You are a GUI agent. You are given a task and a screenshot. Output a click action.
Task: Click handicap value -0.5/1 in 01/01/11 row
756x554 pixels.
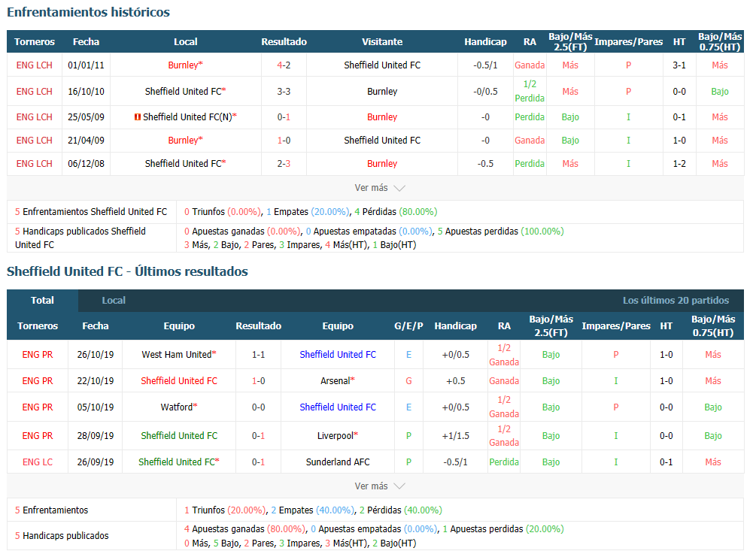click(x=485, y=65)
